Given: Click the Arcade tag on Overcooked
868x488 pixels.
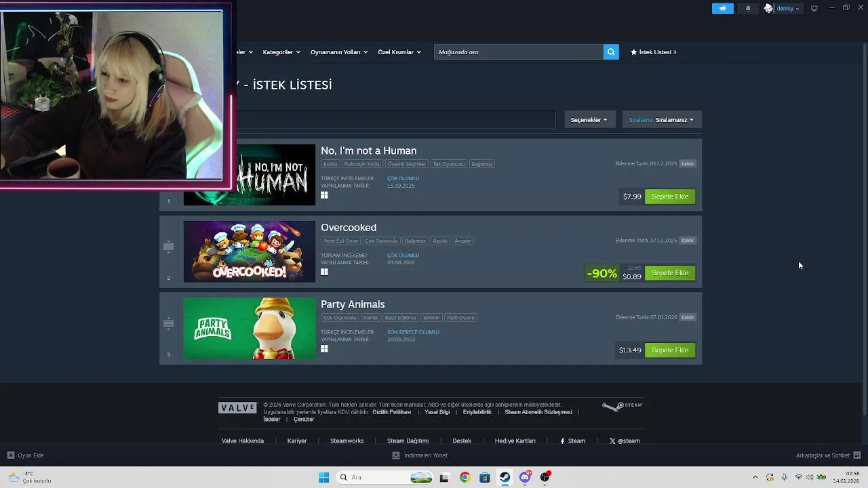Looking at the screenshot, I should [462, 241].
